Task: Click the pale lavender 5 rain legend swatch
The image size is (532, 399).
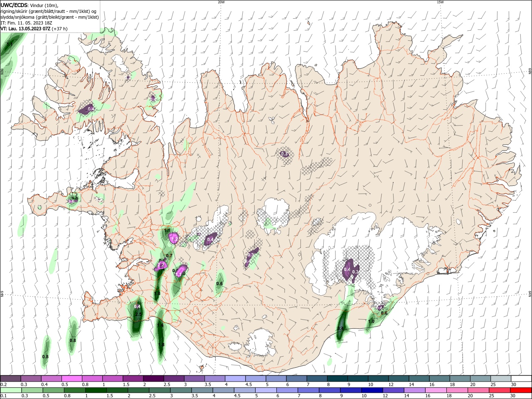Action: coord(265,390)
